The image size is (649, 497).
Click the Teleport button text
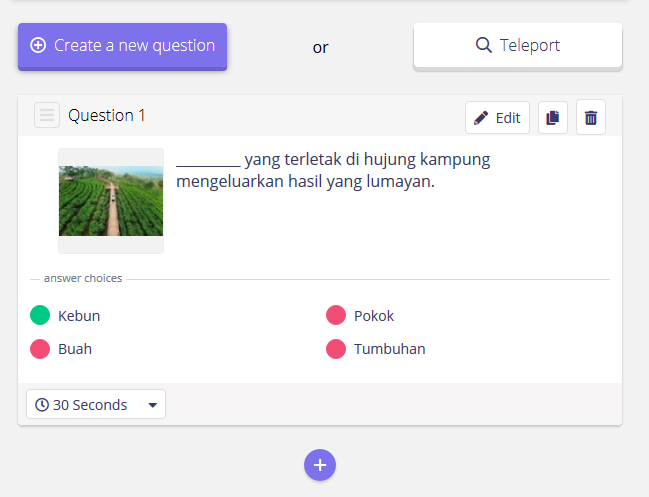point(530,45)
